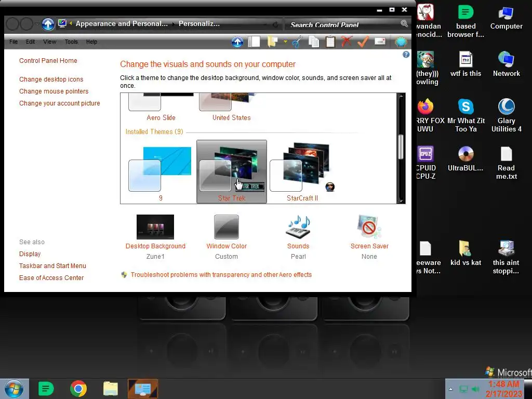This screenshot has width=532, height=399.
Task: Click the theme list scroll down arrow
Action: (401, 201)
